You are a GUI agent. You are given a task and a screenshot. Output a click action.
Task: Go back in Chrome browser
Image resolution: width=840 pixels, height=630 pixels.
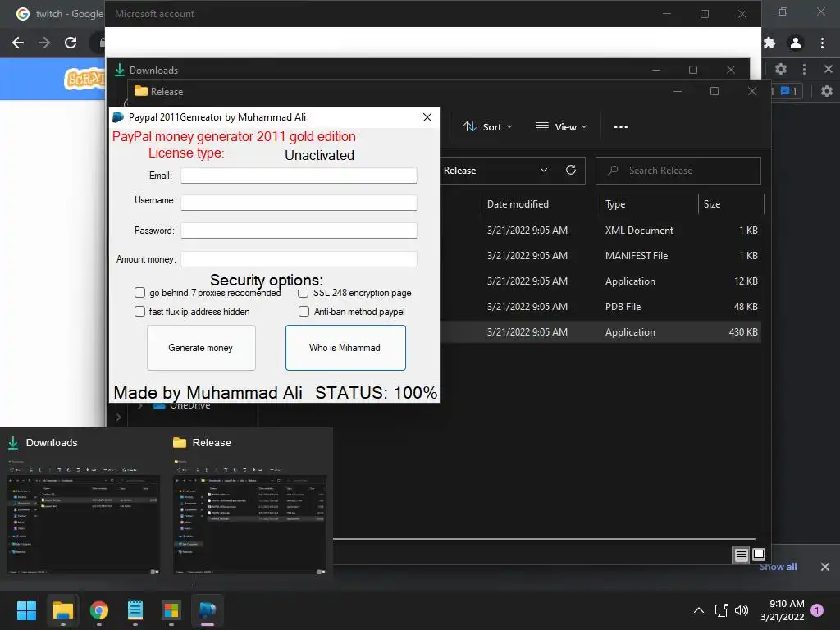coord(18,43)
